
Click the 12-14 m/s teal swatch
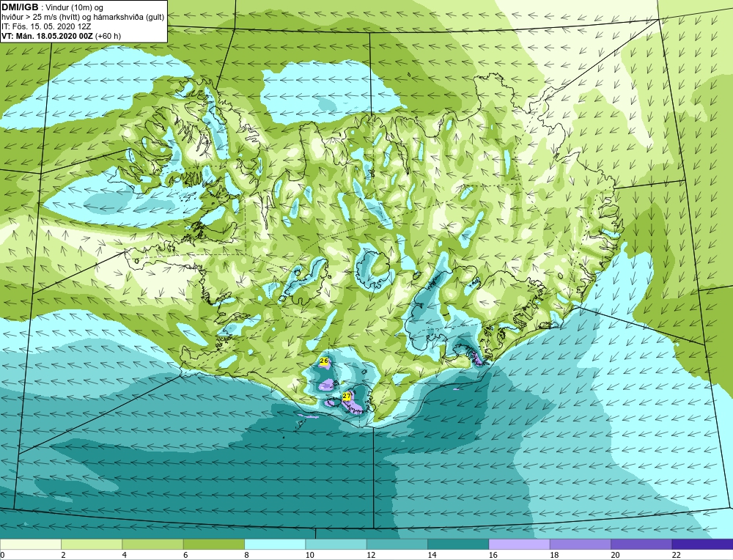click(x=397, y=545)
